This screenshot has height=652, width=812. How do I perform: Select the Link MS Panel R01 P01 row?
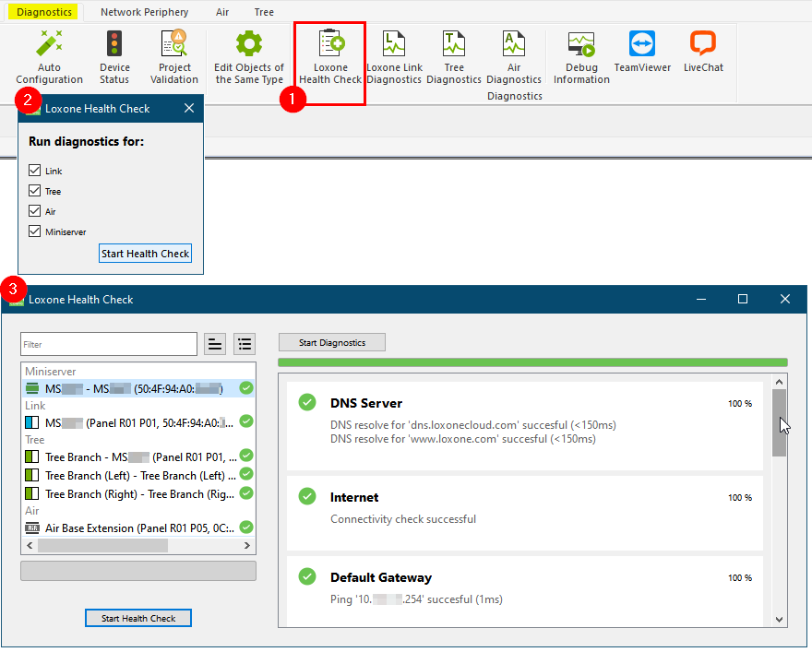pos(138,422)
